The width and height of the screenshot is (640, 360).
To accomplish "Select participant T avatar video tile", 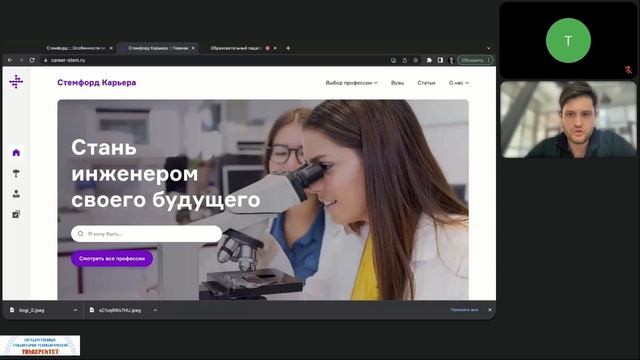I will [568, 40].
